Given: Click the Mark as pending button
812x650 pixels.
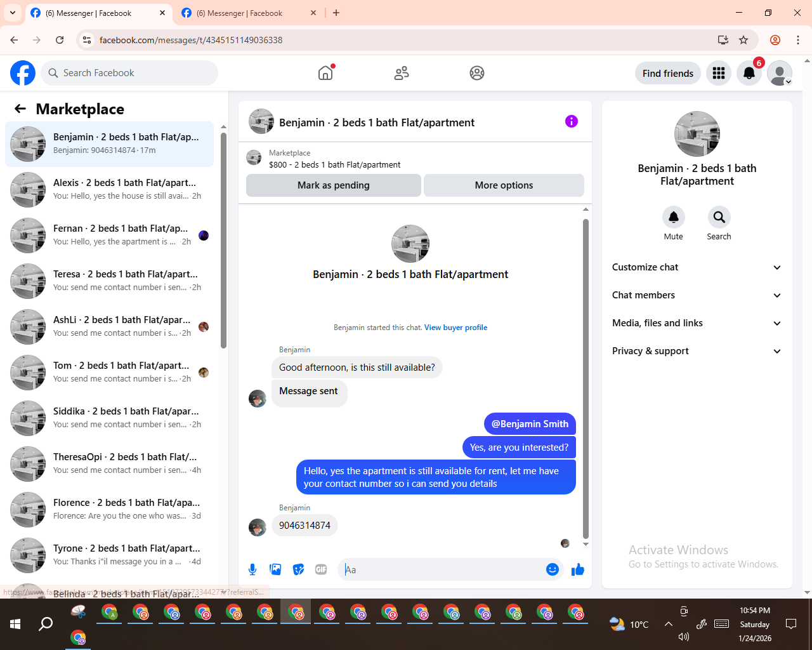Looking at the screenshot, I should (334, 185).
